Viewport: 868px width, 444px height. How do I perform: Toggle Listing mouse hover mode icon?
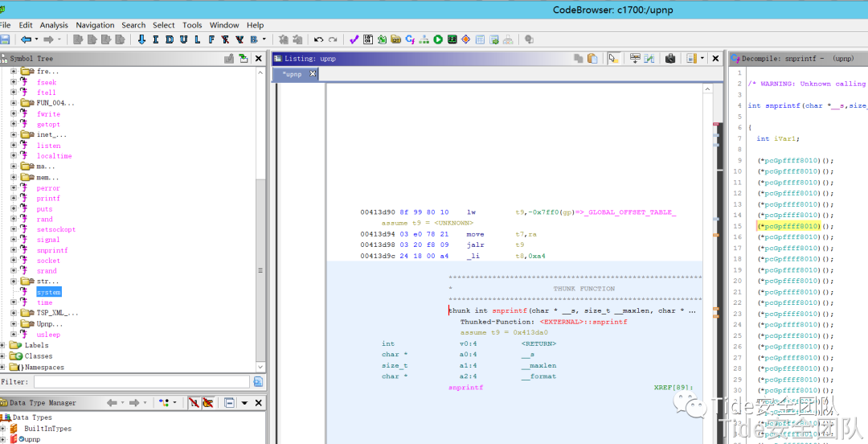pyautogui.click(x=613, y=58)
